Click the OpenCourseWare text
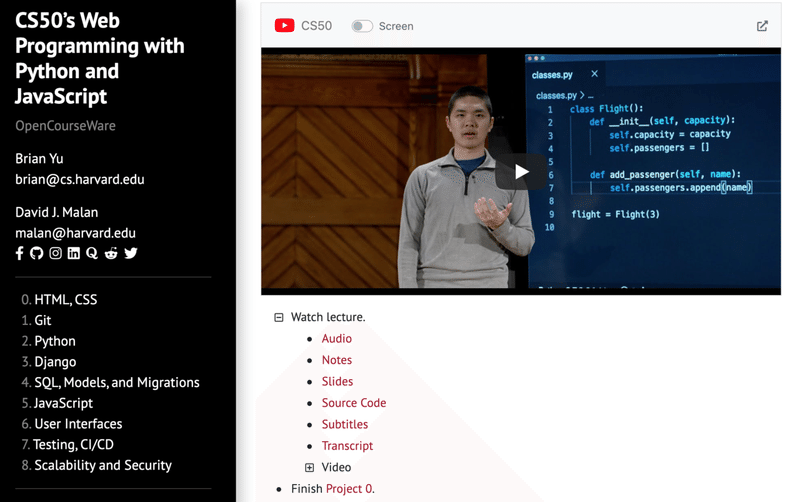This screenshot has width=800, height=502. click(65, 126)
